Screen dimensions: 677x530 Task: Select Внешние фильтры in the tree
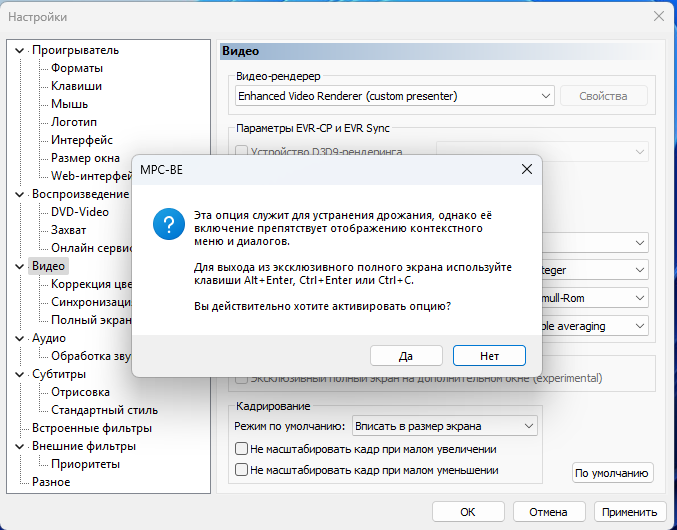[x=84, y=446]
